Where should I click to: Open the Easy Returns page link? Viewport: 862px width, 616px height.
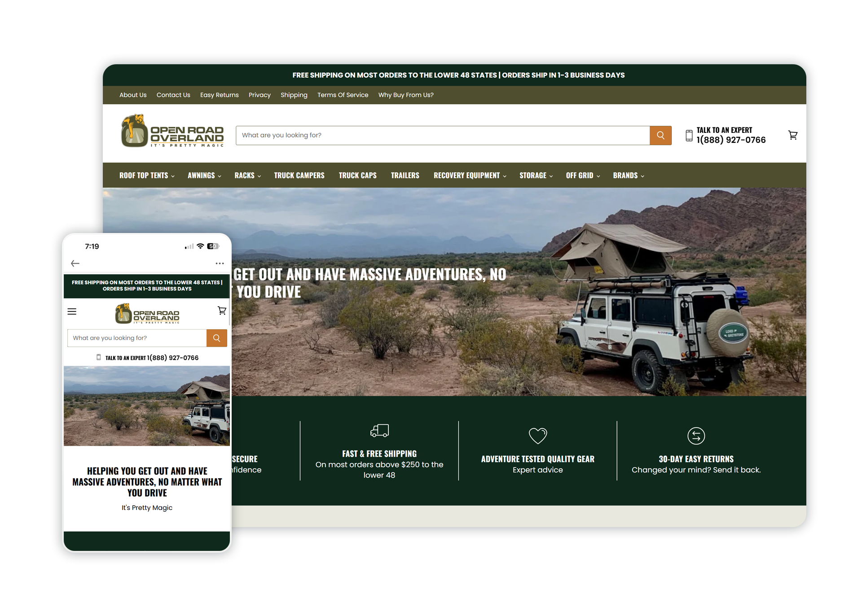pyautogui.click(x=219, y=95)
